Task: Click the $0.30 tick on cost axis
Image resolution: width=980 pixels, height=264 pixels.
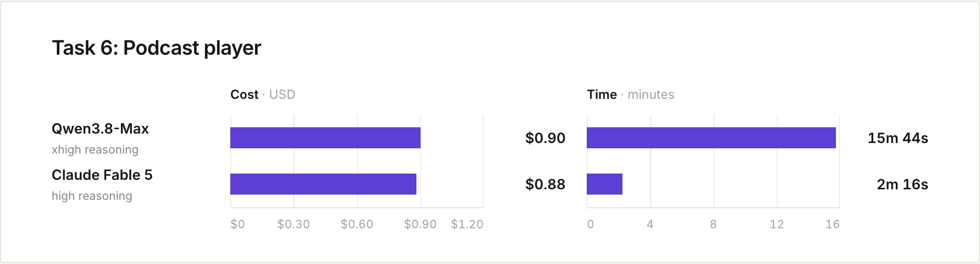Action: 293,225
